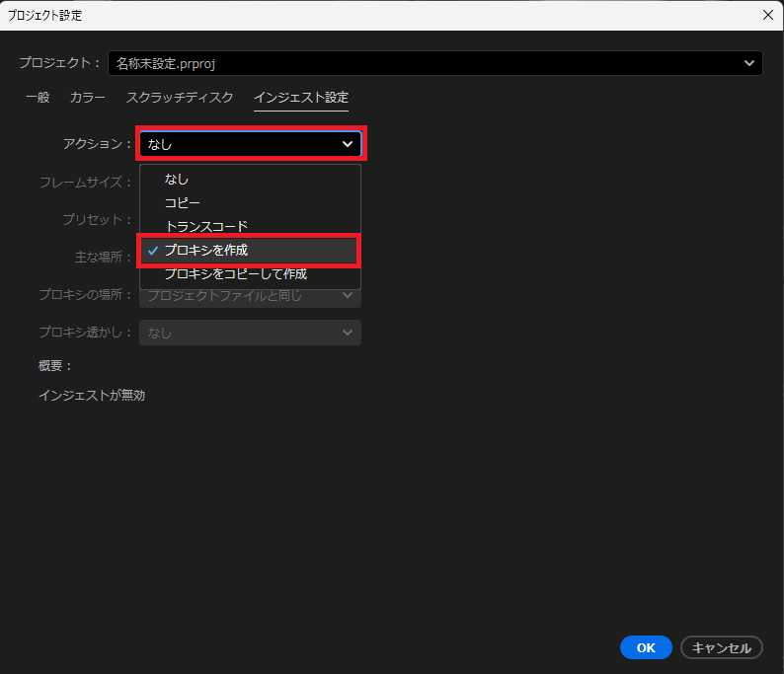Select the checked プロキシを作成 option

[x=206, y=250]
